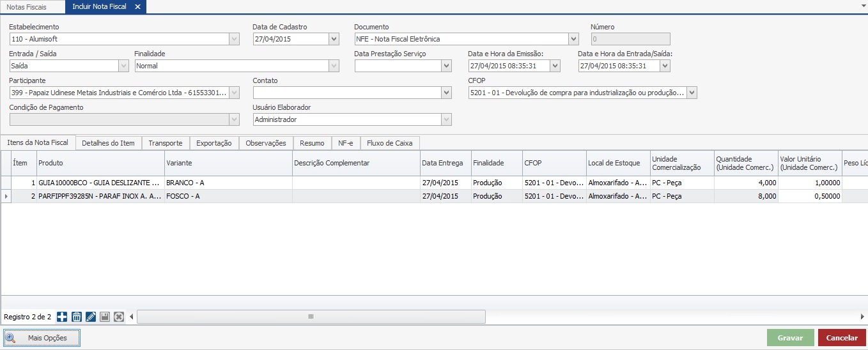Viewport: 868px width, 350px height.
Task: Open the Entrada / Saída dropdown
Action: [x=123, y=66]
